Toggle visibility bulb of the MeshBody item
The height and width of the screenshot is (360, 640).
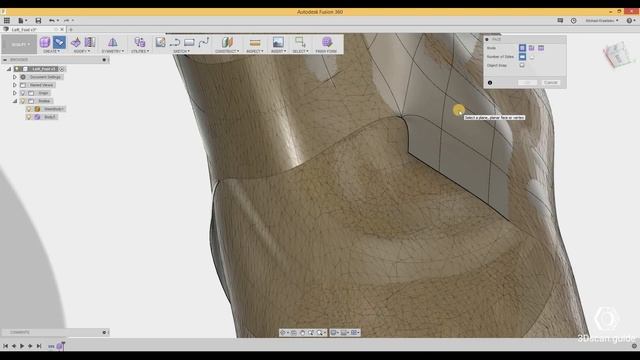click(29, 109)
